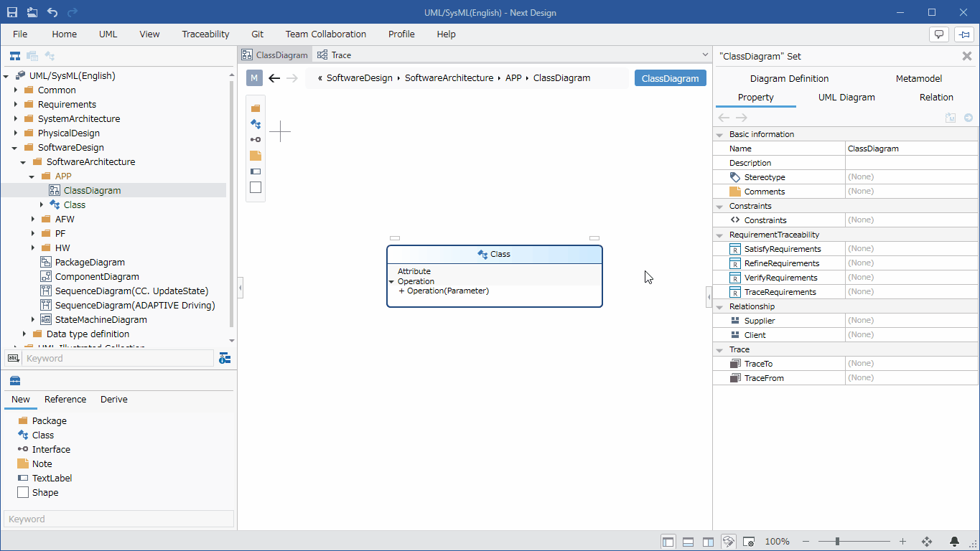Click the window settings gear icon in status bar
The height and width of the screenshot is (551, 980).
point(749,542)
